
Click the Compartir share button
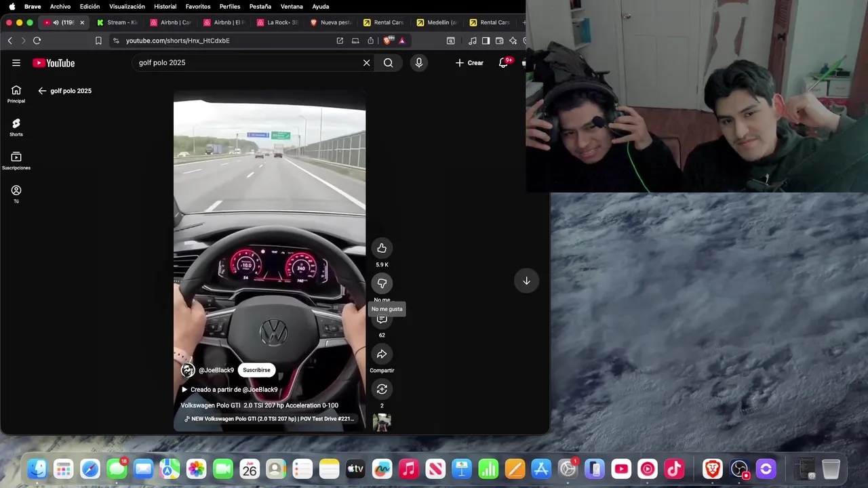point(382,354)
